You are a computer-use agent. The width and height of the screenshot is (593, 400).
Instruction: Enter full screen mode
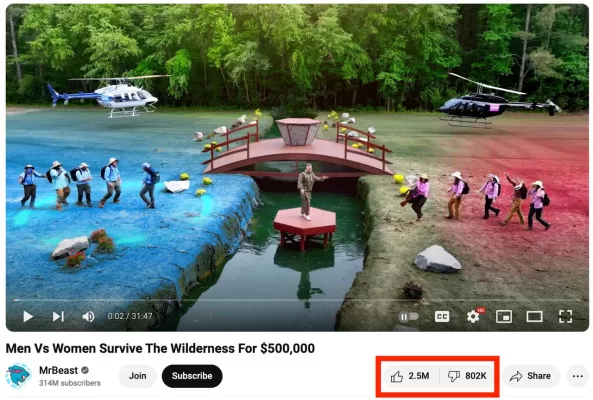click(565, 316)
